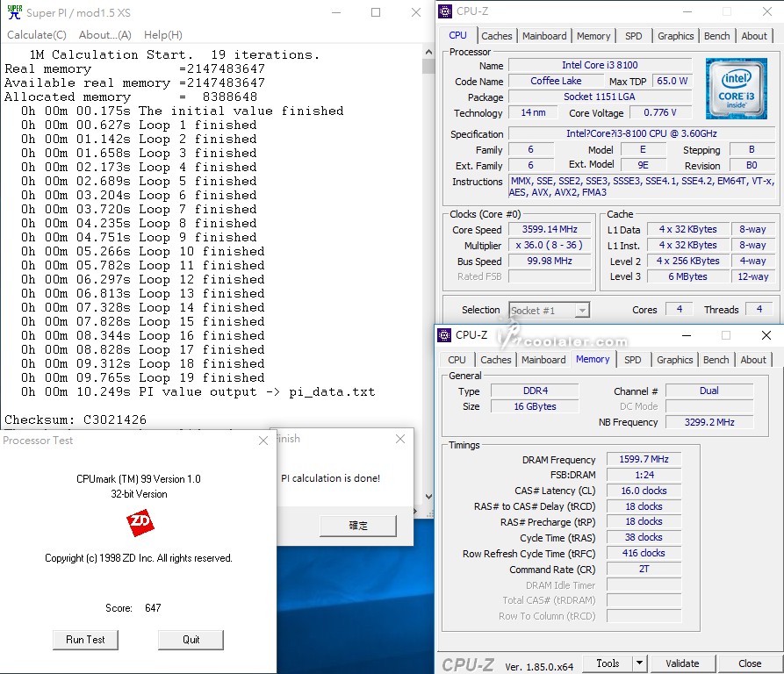Expand the Socket #1 selection dropdown
This screenshot has width=784, height=674.
click(x=582, y=311)
